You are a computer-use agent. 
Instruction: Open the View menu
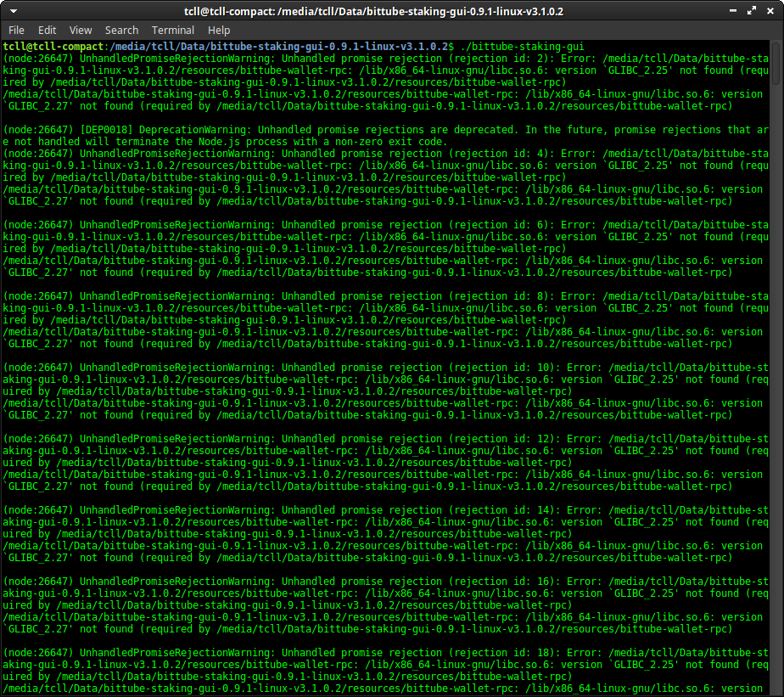tap(81, 30)
